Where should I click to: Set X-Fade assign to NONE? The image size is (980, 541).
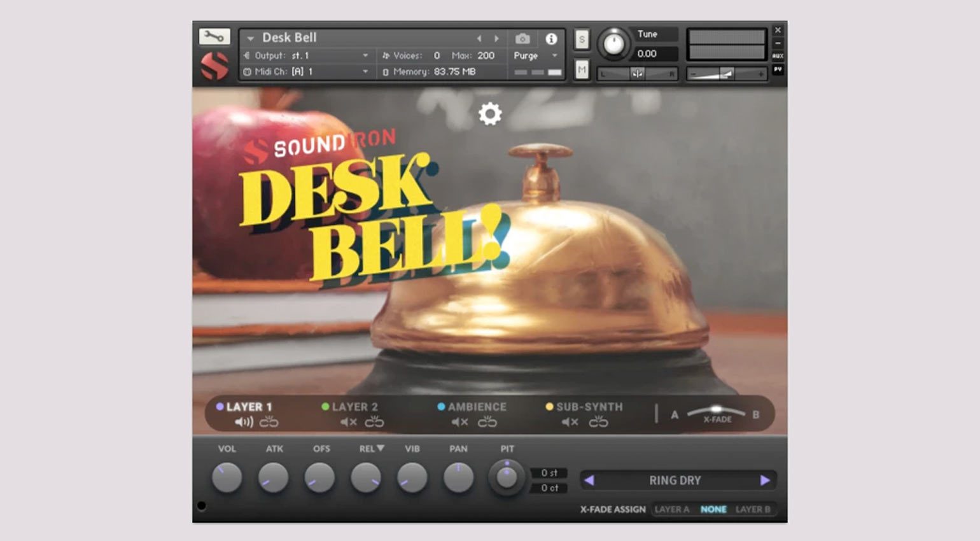(x=713, y=509)
